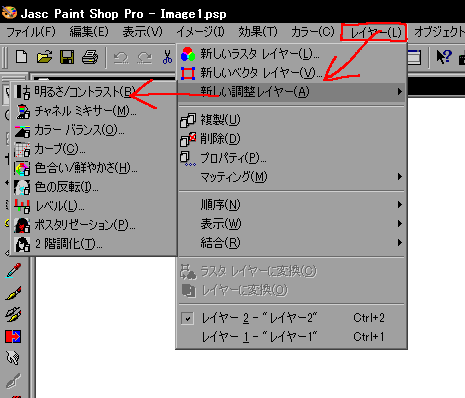Choose プロパティ(P)... menu item text
The width and height of the screenshot is (465, 398).
[x=233, y=158]
